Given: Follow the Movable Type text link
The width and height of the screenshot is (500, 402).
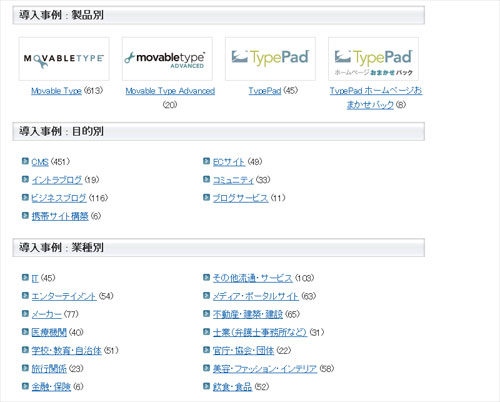Looking at the screenshot, I should pyautogui.click(x=56, y=91).
